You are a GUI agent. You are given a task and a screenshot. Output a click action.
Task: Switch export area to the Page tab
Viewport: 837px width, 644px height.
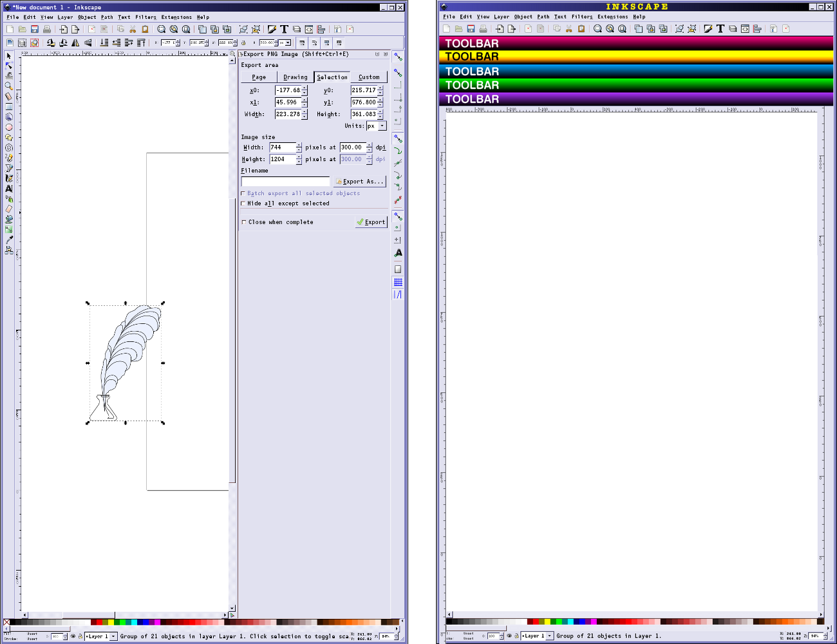click(x=258, y=77)
